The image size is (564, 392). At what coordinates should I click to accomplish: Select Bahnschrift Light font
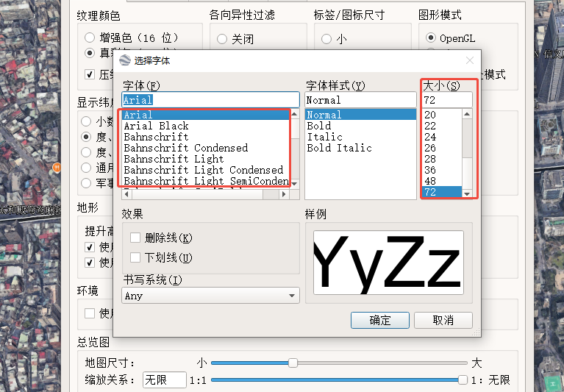pos(206,160)
